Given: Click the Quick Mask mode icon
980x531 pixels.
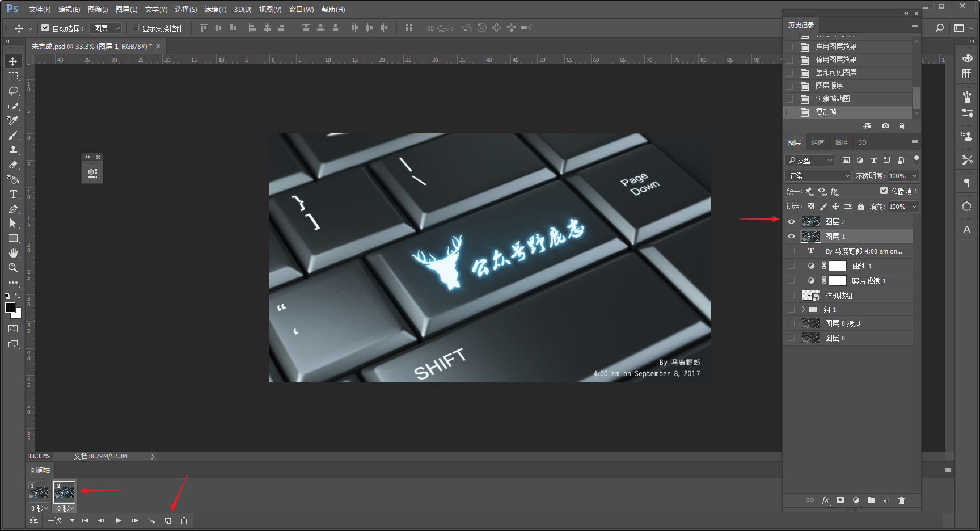Looking at the screenshot, I should [x=12, y=329].
